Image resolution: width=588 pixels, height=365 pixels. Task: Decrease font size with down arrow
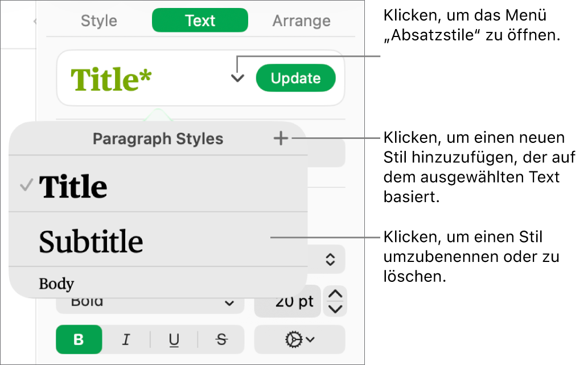coord(335,309)
